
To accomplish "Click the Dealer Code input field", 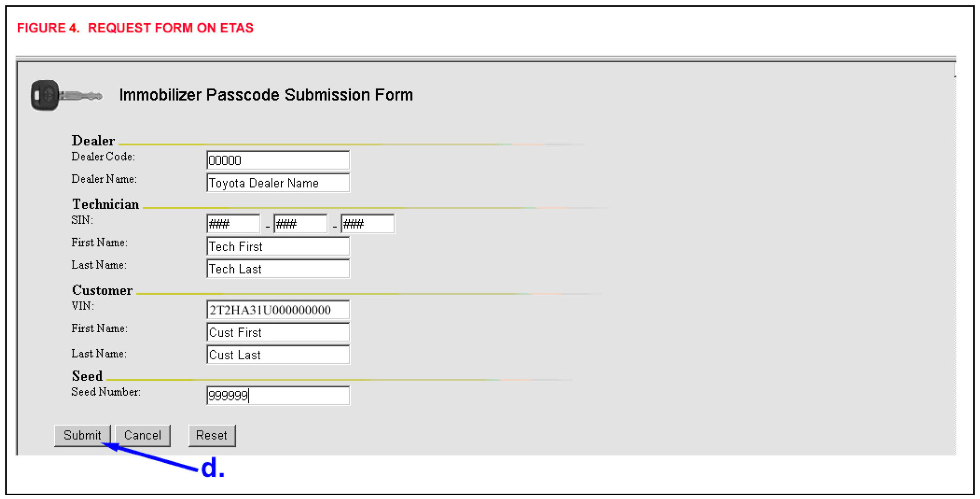I will point(278,160).
